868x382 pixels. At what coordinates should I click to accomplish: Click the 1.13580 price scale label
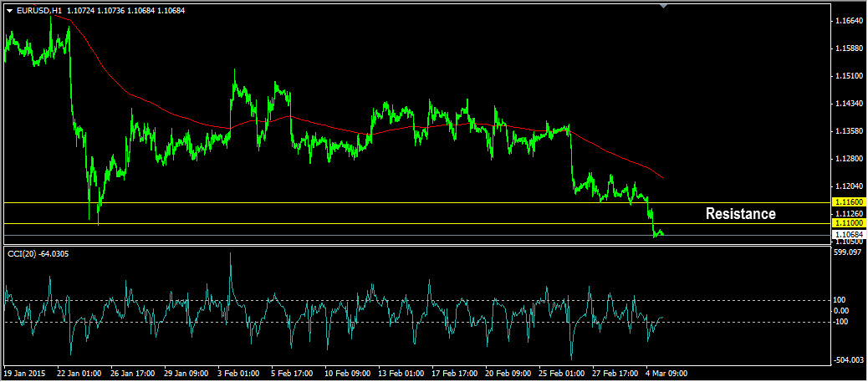(x=848, y=131)
